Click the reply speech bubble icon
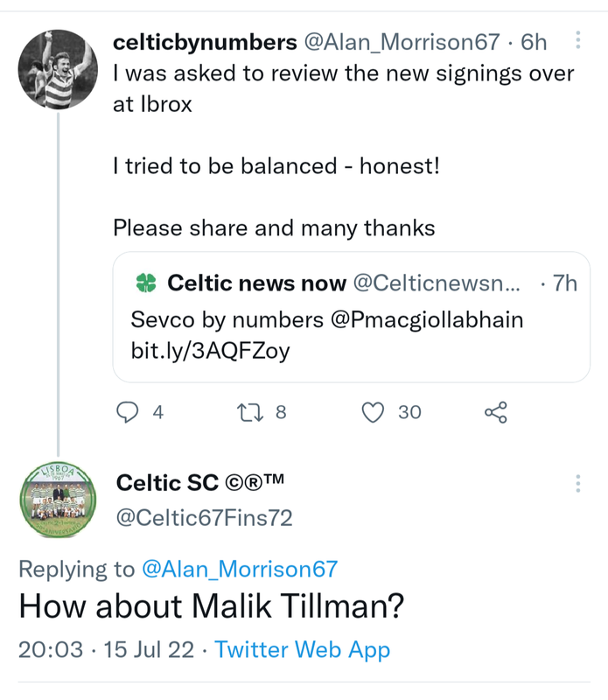This screenshot has width=608, height=700. coord(129,411)
